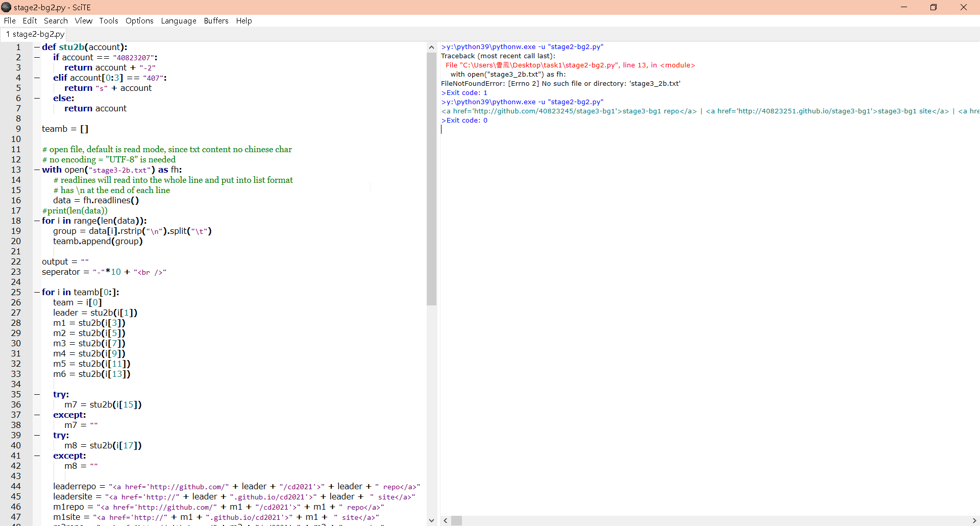Image resolution: width=980 pixels, height=526 pixels.
Task: Click the 'seperator =' code line
Action: 104,272
